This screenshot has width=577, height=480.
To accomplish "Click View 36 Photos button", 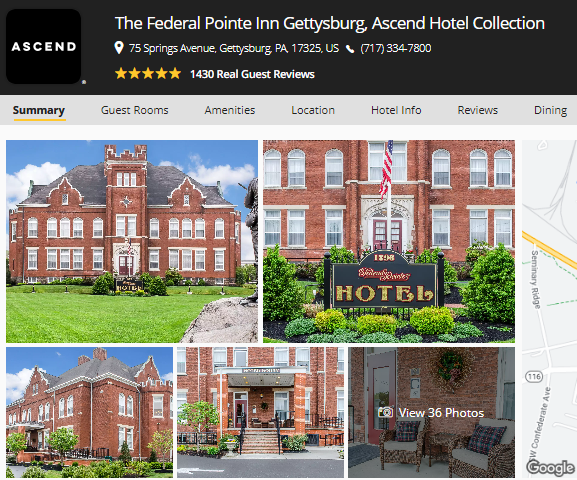I will 431,412.
